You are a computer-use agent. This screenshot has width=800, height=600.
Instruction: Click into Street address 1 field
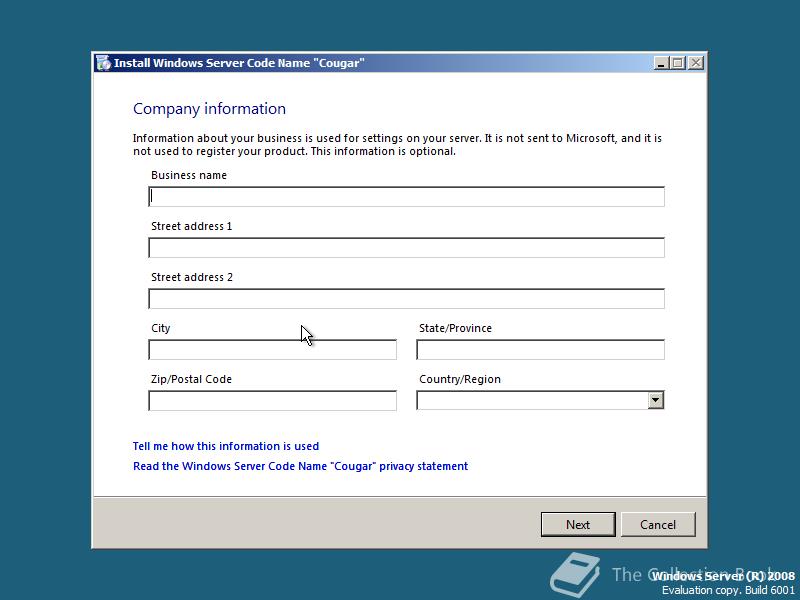point(406,247)
